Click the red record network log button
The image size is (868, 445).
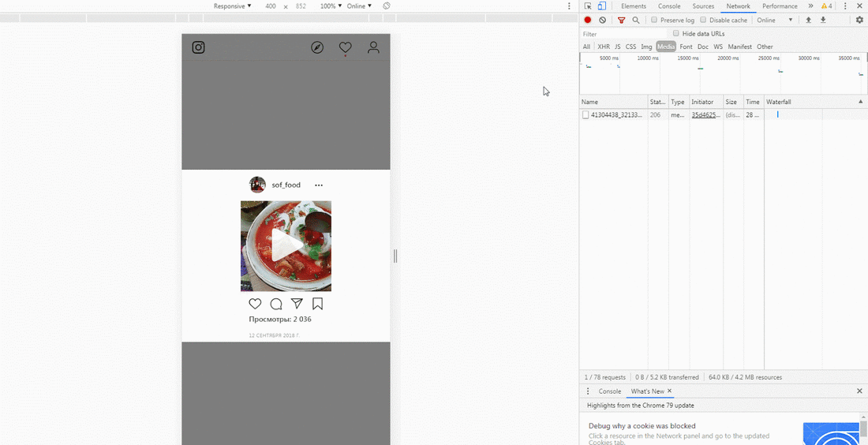[x=588, y=20]
